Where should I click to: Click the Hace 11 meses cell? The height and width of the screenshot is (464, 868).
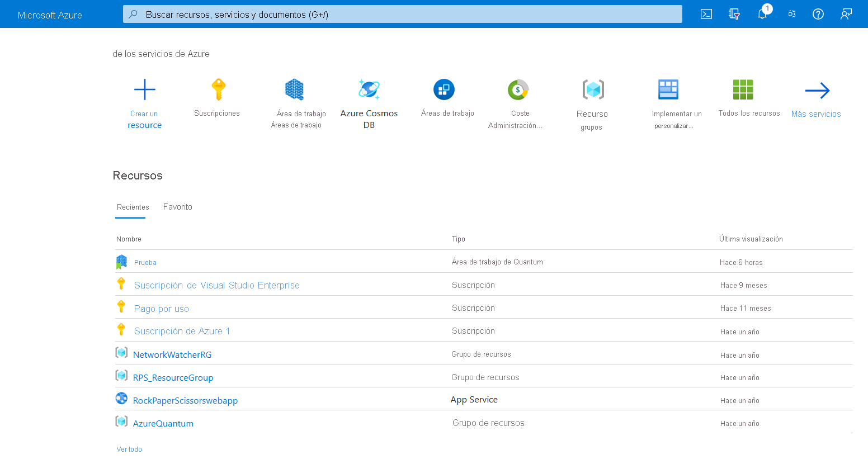pyautogui.click(x=746, y=308)
